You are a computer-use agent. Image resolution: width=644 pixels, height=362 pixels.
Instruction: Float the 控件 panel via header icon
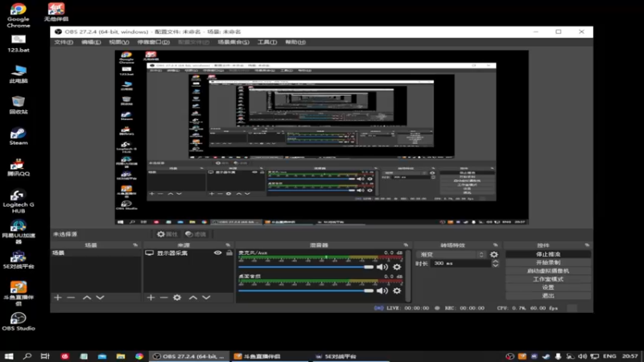587,245
